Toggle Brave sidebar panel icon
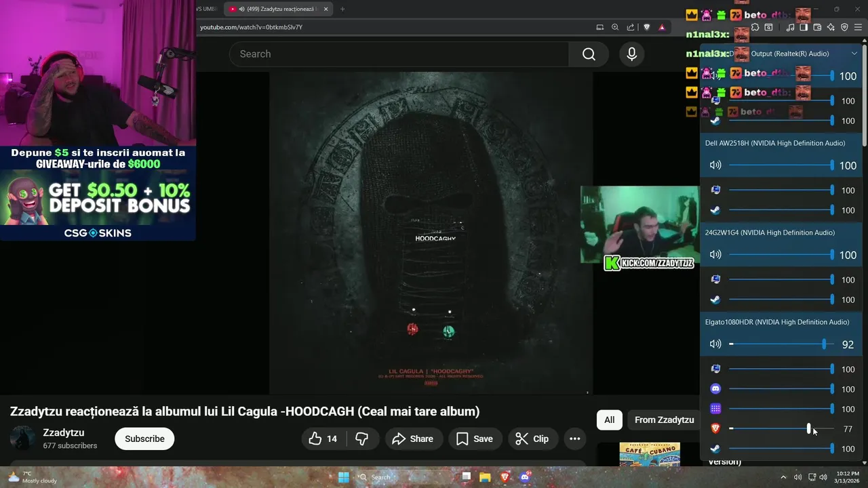The width and height of the screenshot is (868, 488). coord(804,27)
